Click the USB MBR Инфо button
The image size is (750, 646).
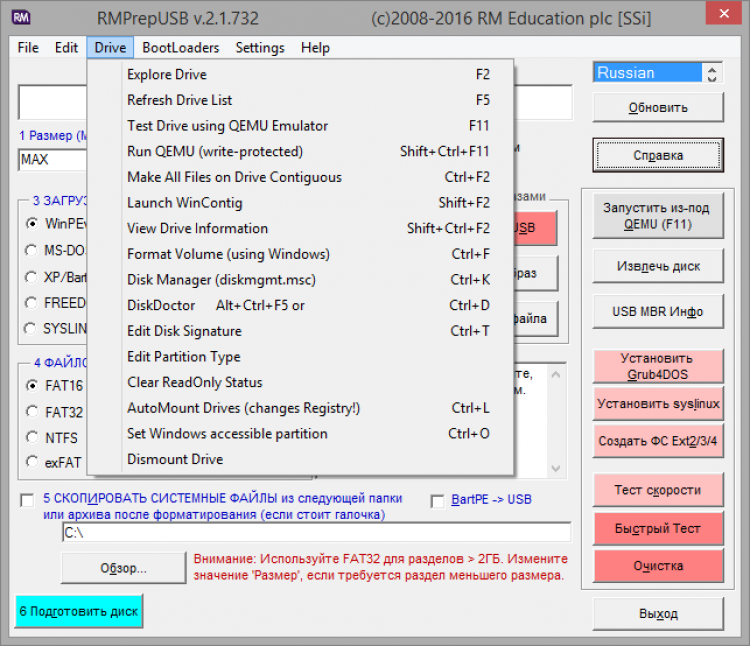[x=658, y=312]
